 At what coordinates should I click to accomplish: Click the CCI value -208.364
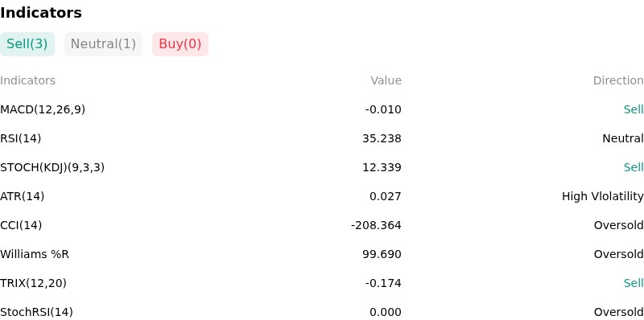click(376, 225)
